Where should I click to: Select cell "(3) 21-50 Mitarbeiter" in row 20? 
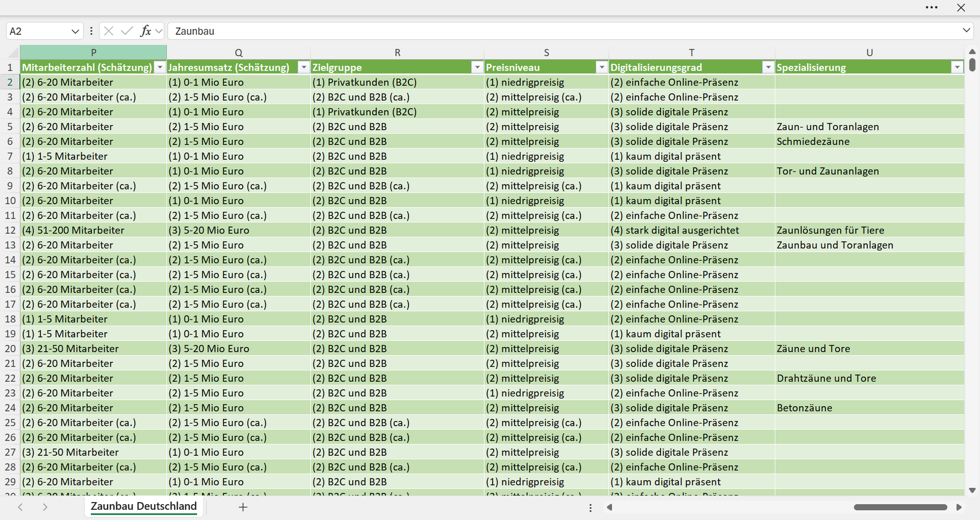click(93, 348)
